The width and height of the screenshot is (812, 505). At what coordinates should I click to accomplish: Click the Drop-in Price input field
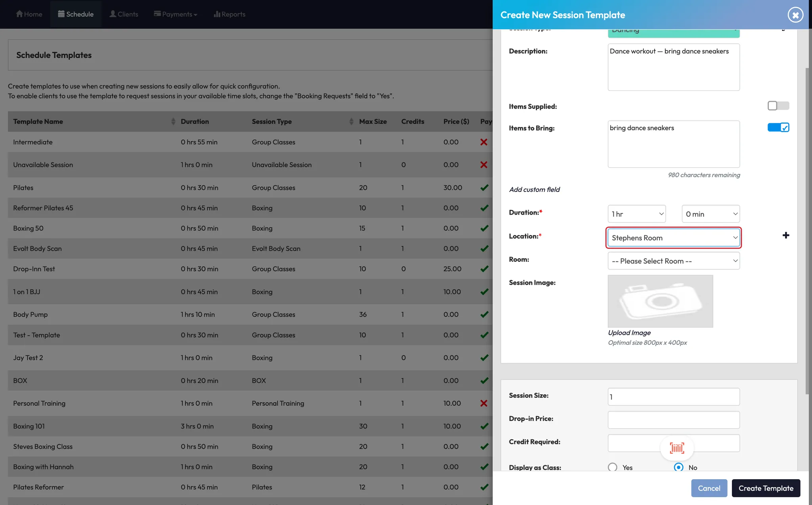coord(673,420)
